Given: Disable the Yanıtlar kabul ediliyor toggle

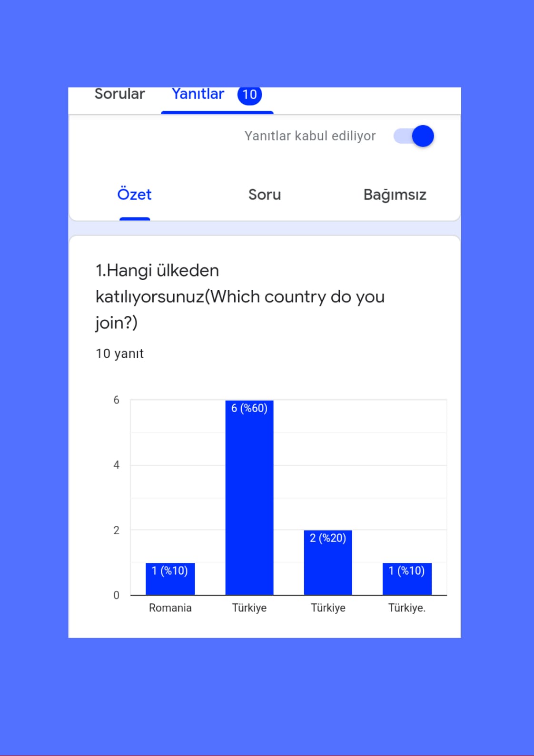Looking at the screenshot, I should pyautogui.click(x=414, y=136).
